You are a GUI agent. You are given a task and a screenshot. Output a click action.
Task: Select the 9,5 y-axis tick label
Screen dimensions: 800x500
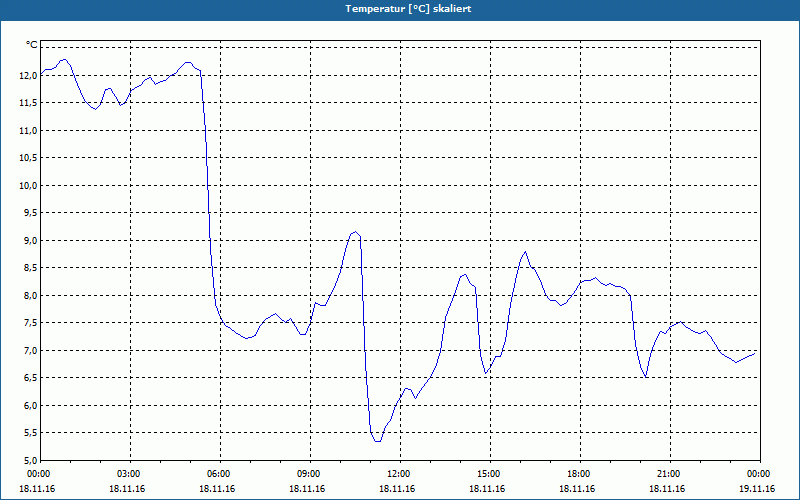tap(30, 213)
